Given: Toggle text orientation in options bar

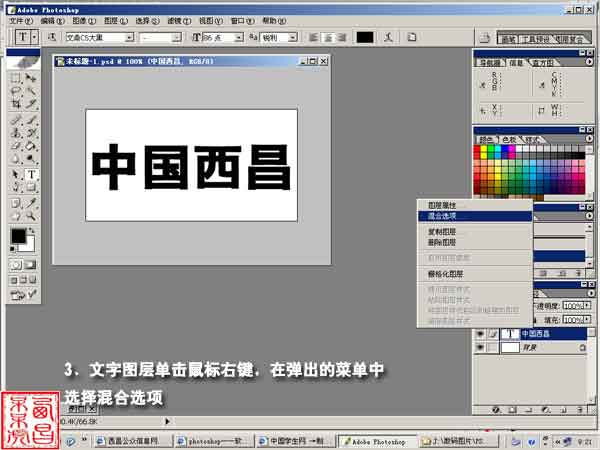Looking at the screenshot, I should coord(52,37).
